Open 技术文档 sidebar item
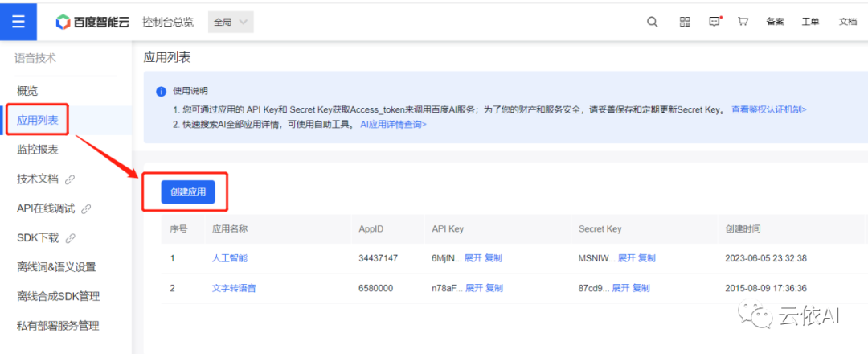The height and width of the screenshot is (354, 868). [x=38, y=179]
